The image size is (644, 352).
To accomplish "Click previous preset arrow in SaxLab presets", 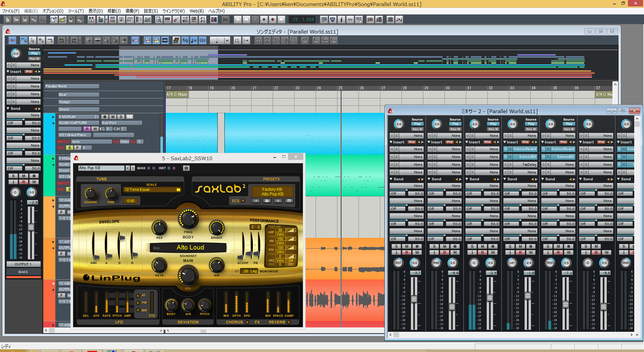I will (x=256, y=201).
